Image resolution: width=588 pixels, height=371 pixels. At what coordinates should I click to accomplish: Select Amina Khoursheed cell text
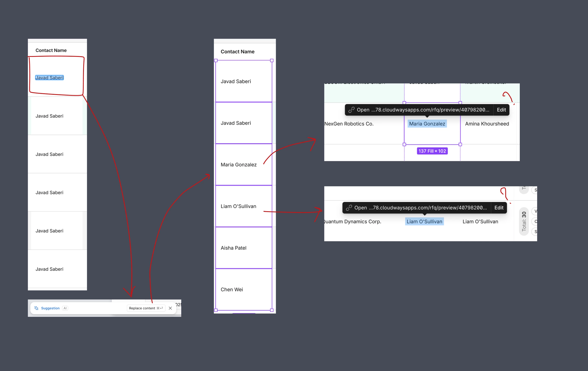487,124
